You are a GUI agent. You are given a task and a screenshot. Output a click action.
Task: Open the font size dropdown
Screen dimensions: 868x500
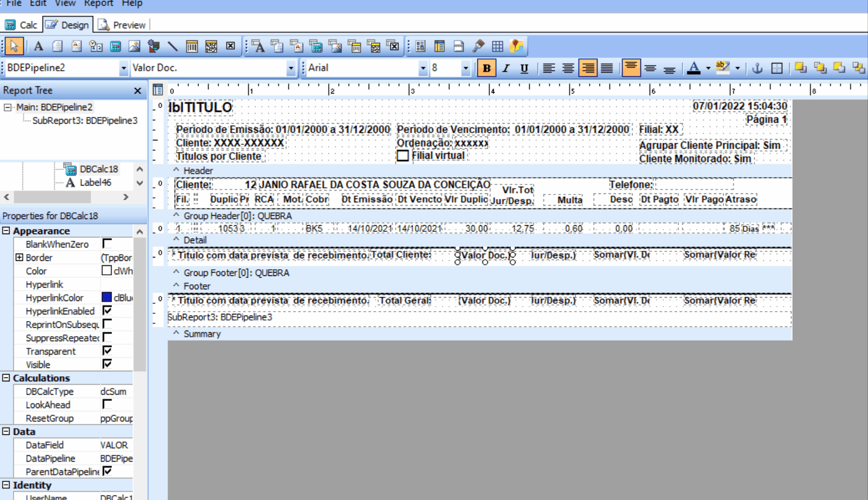coord(465,68)
